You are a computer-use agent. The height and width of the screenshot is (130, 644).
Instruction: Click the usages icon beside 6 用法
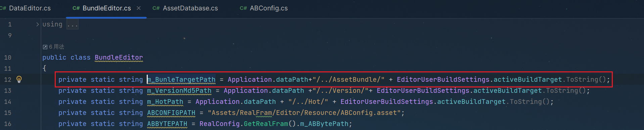click(45, 47)
